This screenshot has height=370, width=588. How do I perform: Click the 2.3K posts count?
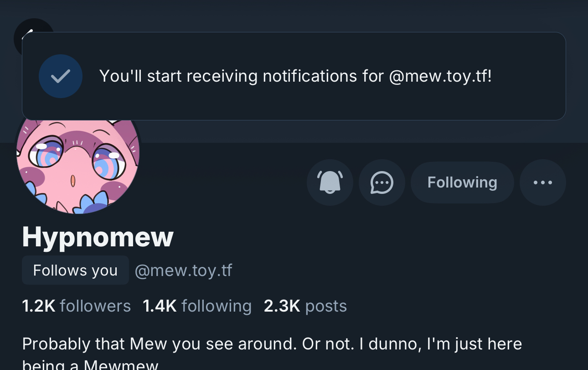pos(305,306)
